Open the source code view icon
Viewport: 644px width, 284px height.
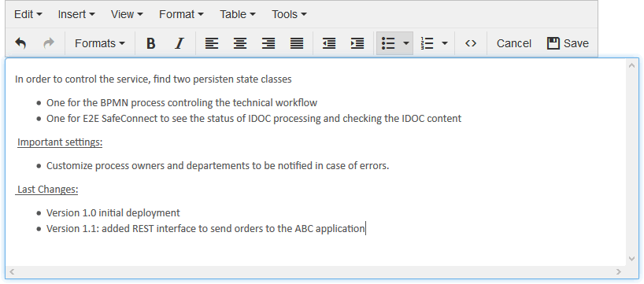click(x=471, y=43)
